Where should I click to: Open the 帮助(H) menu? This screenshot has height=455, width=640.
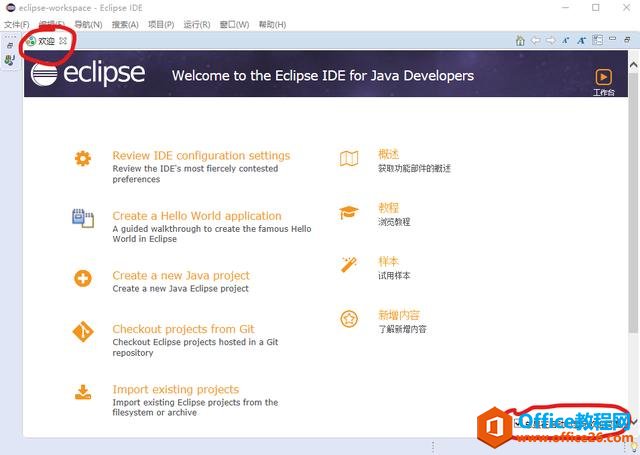[272, 24]
